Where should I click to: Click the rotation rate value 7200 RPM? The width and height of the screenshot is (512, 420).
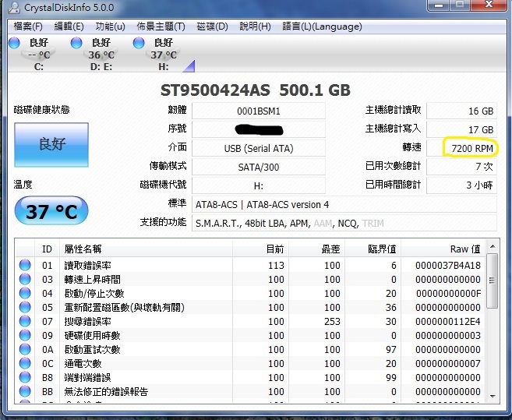coord(461,149)
